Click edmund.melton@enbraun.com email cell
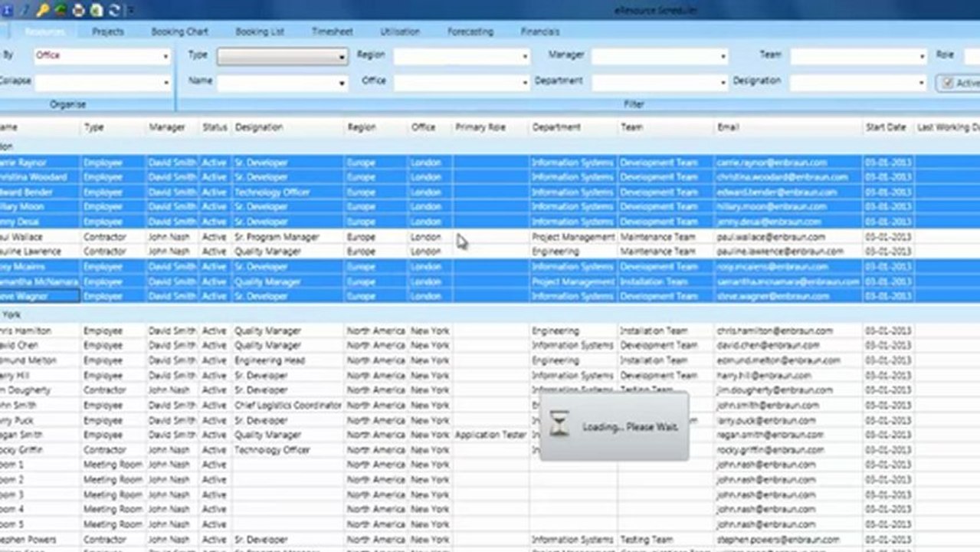Viewport: 980px width, 552px height. coord(788,360)
